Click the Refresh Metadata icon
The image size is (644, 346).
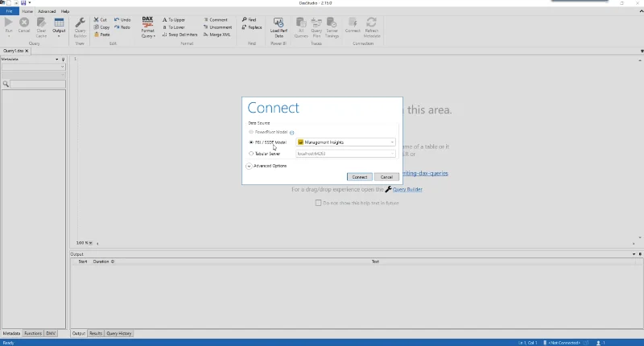[372, 23]
